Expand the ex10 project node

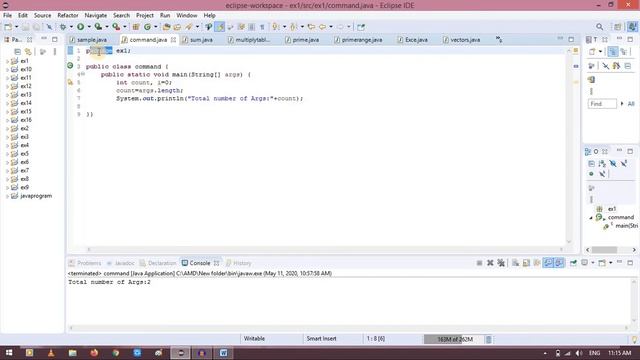7,70
